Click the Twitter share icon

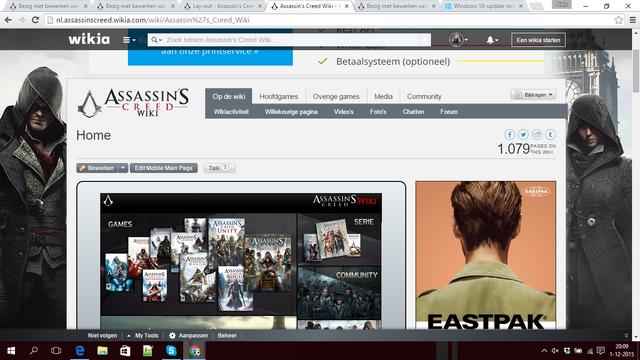[523, 134]
